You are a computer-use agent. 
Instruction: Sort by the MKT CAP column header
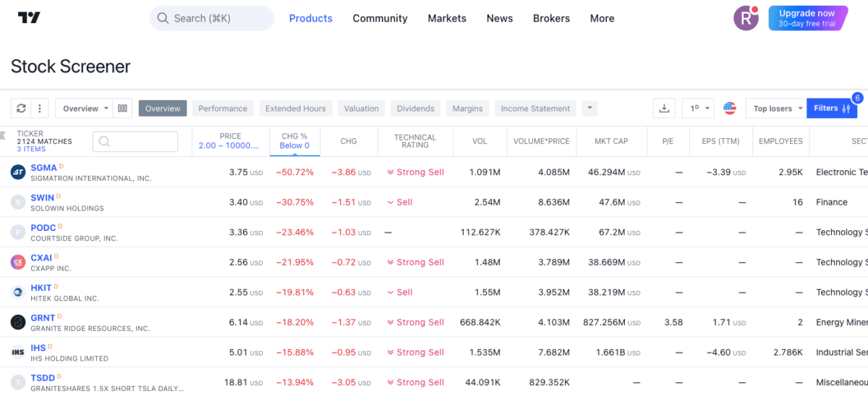[611, 141]
